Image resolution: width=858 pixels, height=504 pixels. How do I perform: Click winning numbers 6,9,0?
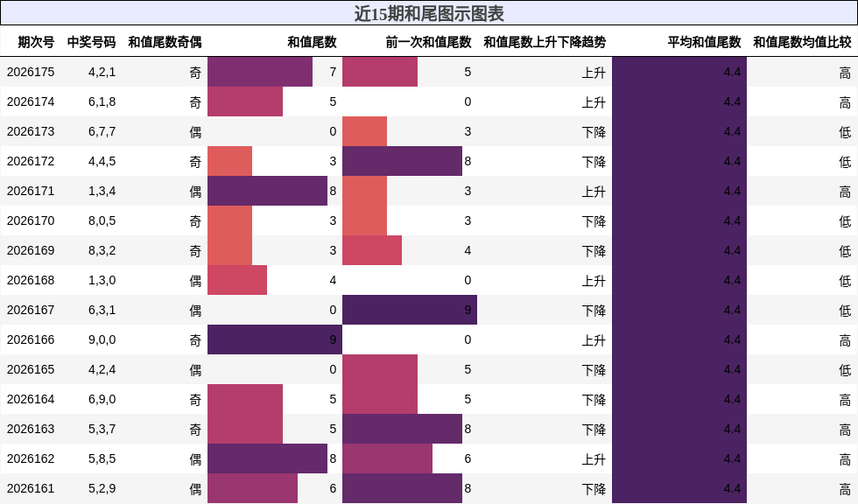pos(102,400)
